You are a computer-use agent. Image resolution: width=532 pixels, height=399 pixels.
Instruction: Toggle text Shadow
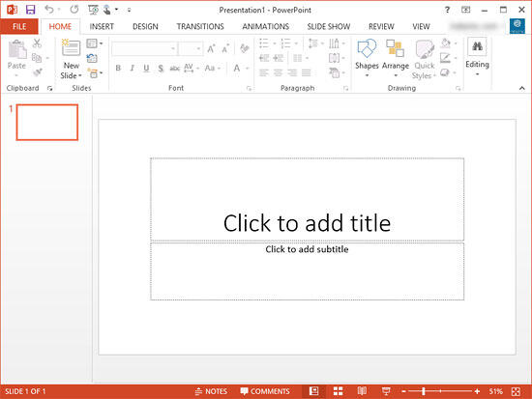pos(161,69)
